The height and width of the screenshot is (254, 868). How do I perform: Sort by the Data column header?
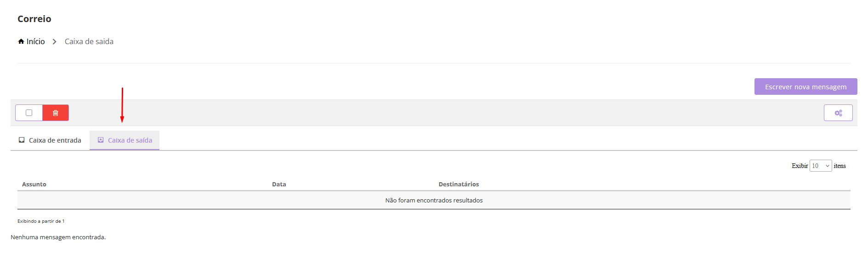(279, 184)
